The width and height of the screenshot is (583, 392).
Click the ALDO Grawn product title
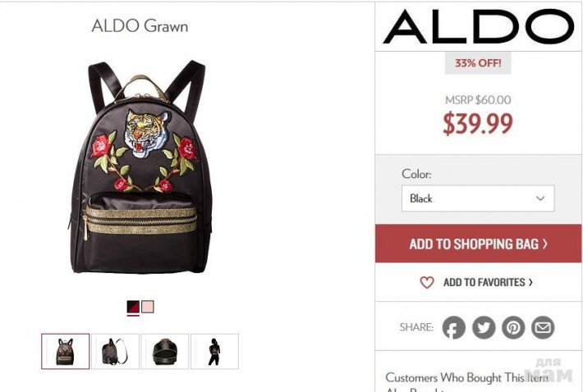click(x=140, y=26)
